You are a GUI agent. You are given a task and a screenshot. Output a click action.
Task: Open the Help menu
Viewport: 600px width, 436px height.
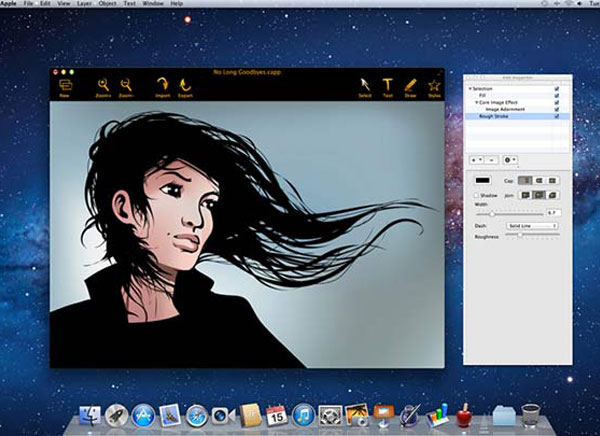pyautogui.click(x=176, y=3)
